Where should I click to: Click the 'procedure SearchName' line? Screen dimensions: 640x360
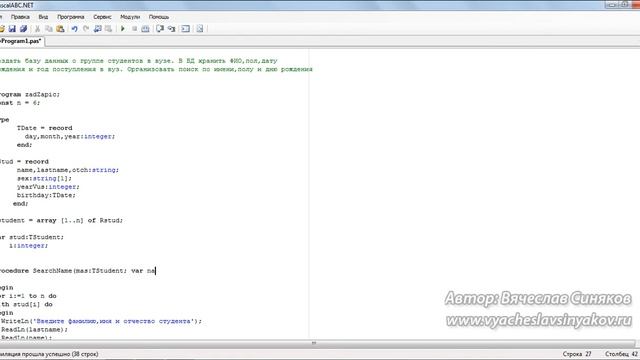click(78, 271)
